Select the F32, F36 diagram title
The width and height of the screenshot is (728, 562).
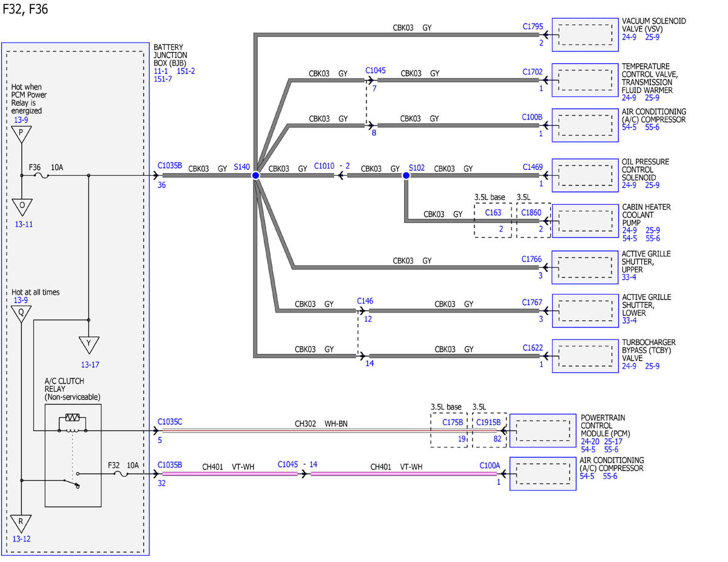tap(25, 9)
